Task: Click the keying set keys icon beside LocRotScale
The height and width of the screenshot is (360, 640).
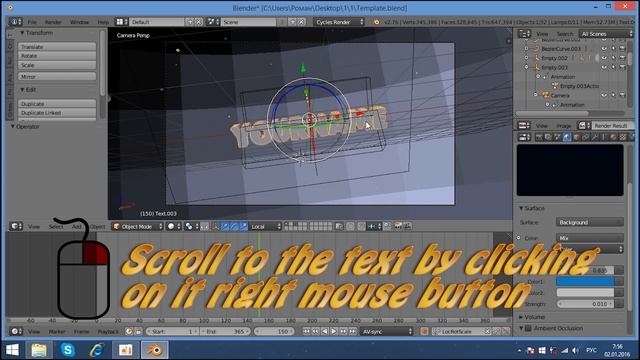Action: point(497,331)
